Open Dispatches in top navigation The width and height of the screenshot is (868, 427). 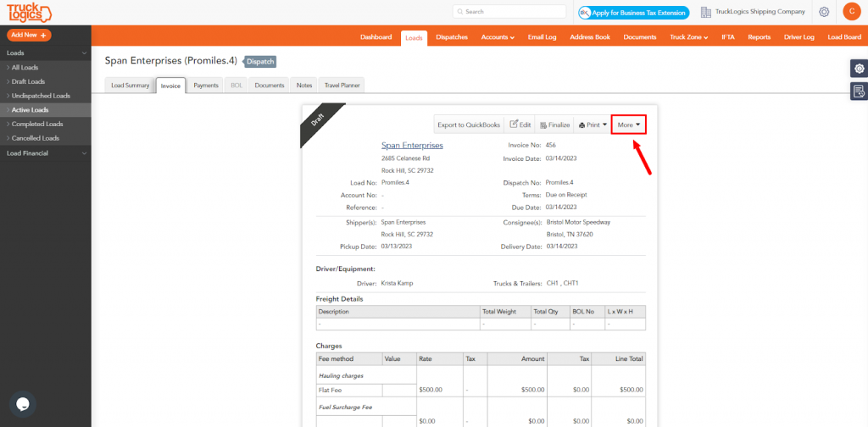tap(452, 37)
